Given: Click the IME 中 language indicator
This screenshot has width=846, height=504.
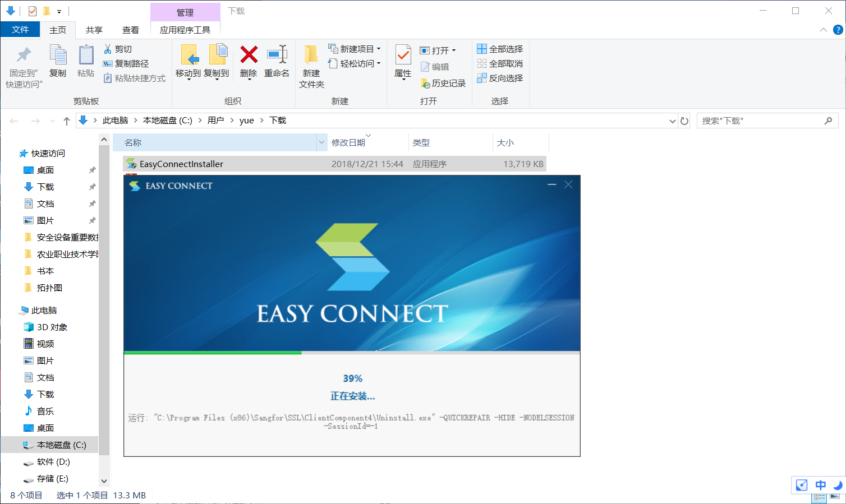Looking at the screenshot, I should click(x=821, y=485).
